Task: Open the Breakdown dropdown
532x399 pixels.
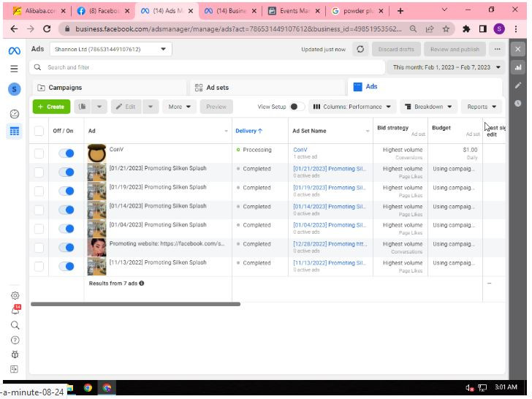Action: 428,107
